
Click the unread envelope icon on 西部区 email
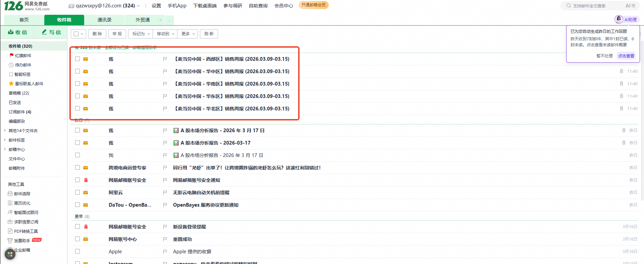pyautogui.click(x=86, y=59)
